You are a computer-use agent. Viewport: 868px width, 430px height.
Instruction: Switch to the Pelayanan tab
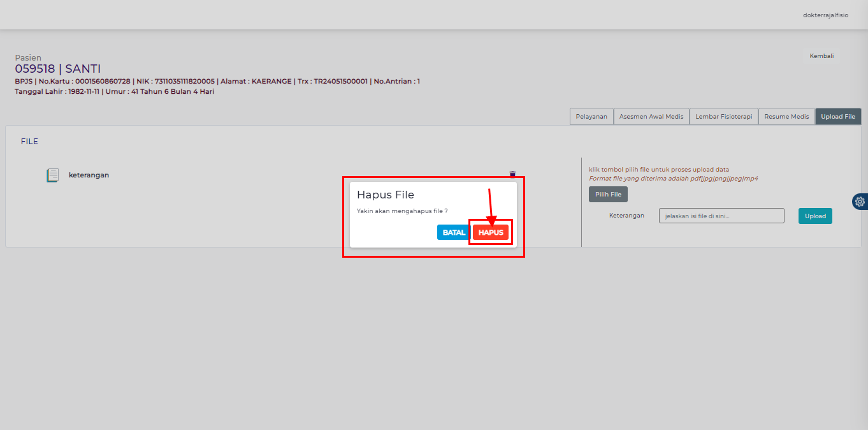pyautogui.click(x=591, y=117)
